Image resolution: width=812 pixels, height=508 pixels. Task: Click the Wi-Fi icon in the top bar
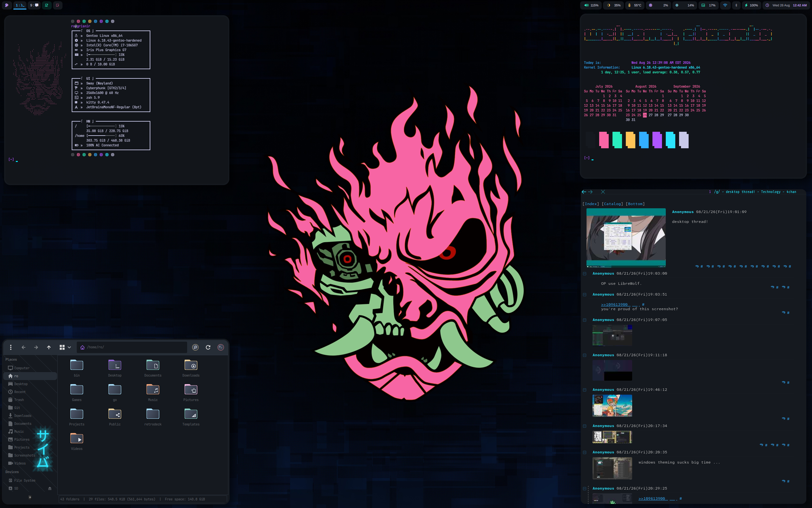(725, 5)
